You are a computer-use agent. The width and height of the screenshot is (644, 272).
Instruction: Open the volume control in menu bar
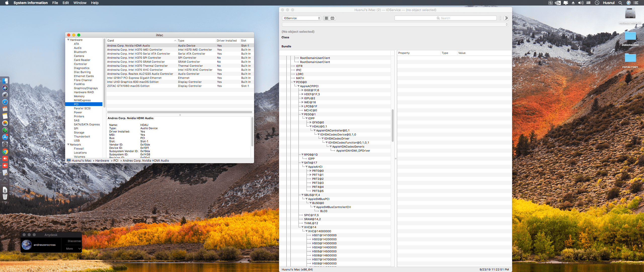[x=581, y=3]
